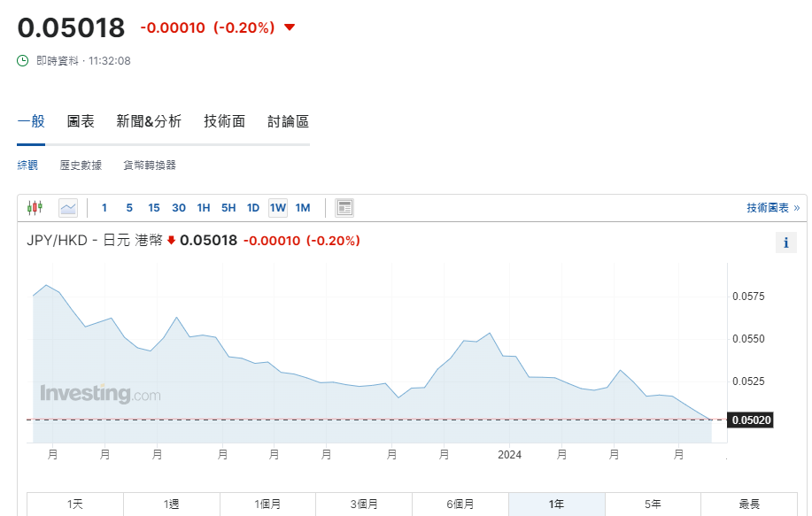Open the 貨幣轉換器 link
The width and height of the screenshot is (812, 516).
pos(150,165)
